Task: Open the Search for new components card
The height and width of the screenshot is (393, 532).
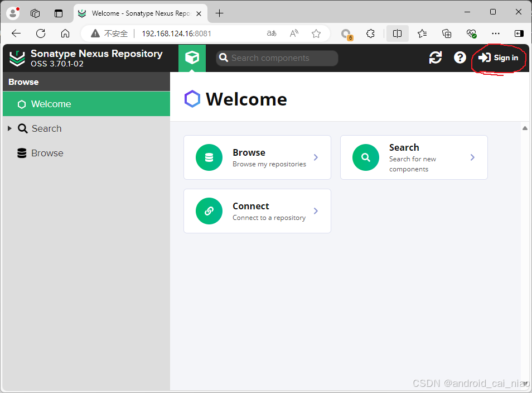Action: point(414,157)
